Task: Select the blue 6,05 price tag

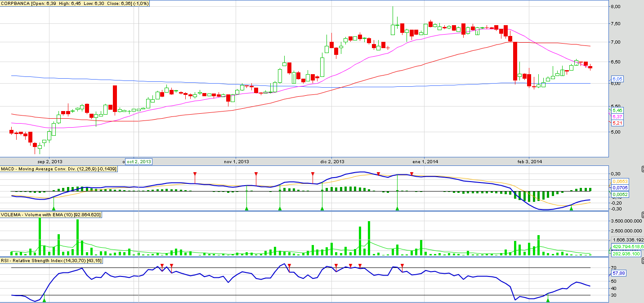Action: pyautogui.click(x=616, y=79)
